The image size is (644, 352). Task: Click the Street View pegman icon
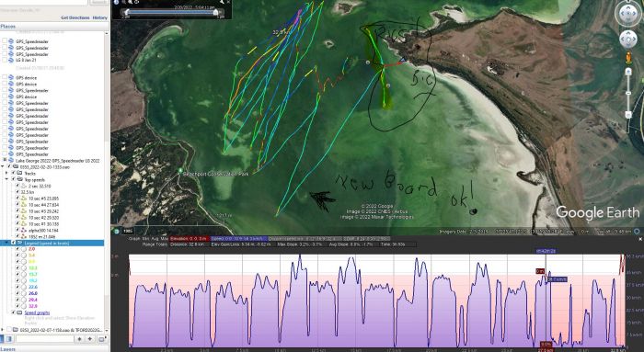tap(628, 58)
